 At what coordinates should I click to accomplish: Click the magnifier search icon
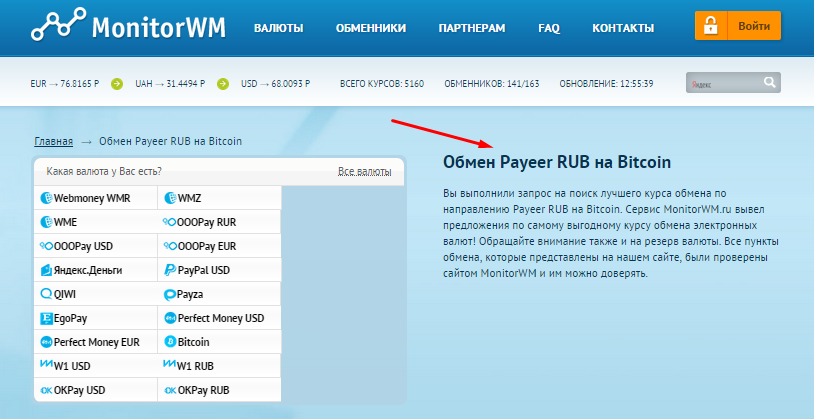tap(770, 82)
